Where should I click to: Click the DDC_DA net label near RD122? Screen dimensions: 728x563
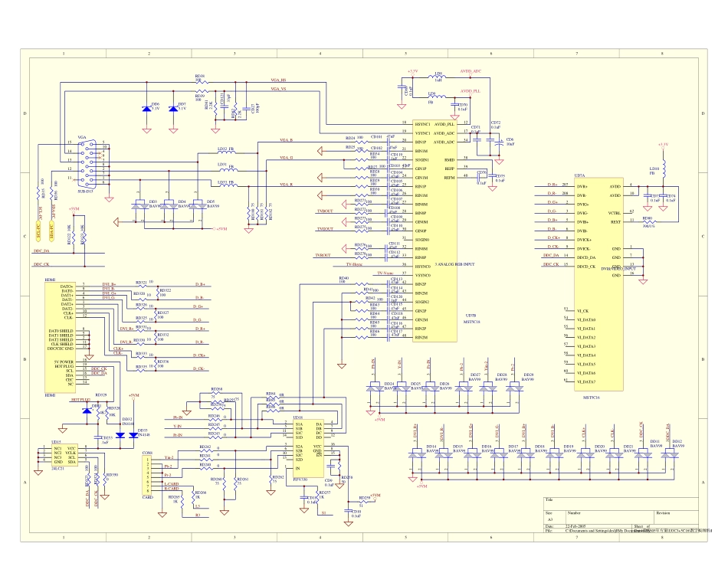pyautogui.click(x=41, y=250)
